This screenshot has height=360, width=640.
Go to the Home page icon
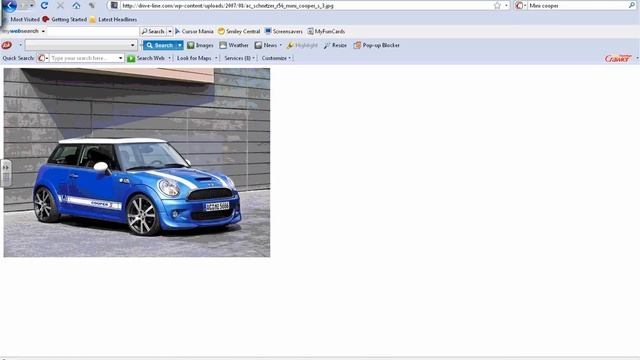(76, 6)
